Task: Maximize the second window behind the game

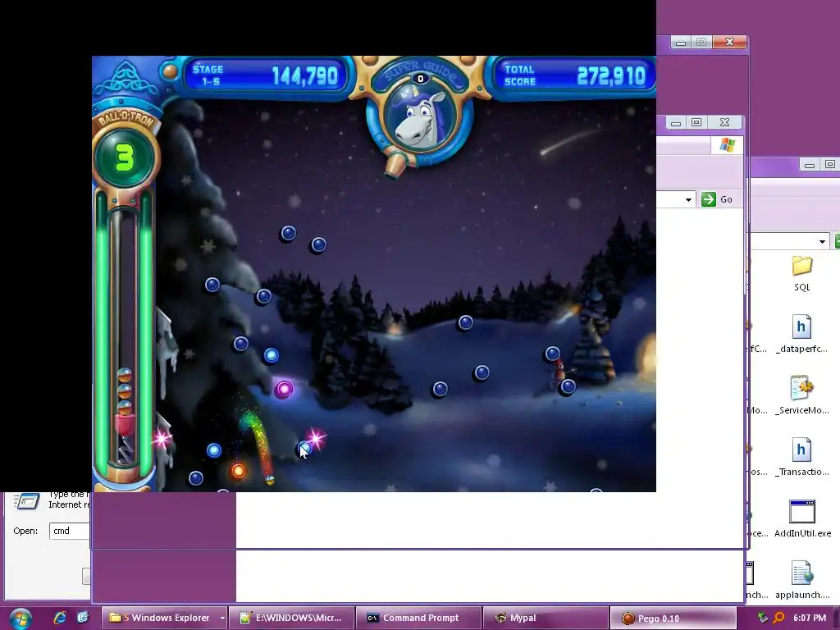Action: click(x=696, y=123)
